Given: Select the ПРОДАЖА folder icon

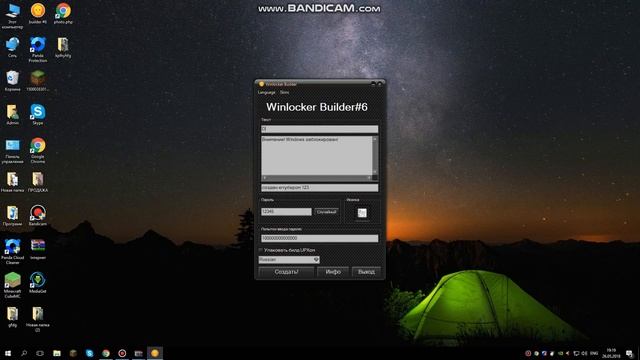Looking at the screenshot, I should tap(38, 182).
